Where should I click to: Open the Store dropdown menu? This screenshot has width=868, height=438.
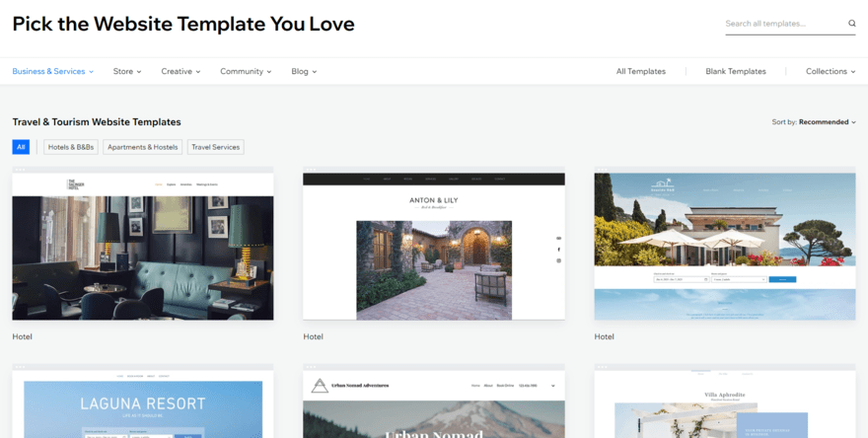tap(127, 71)
